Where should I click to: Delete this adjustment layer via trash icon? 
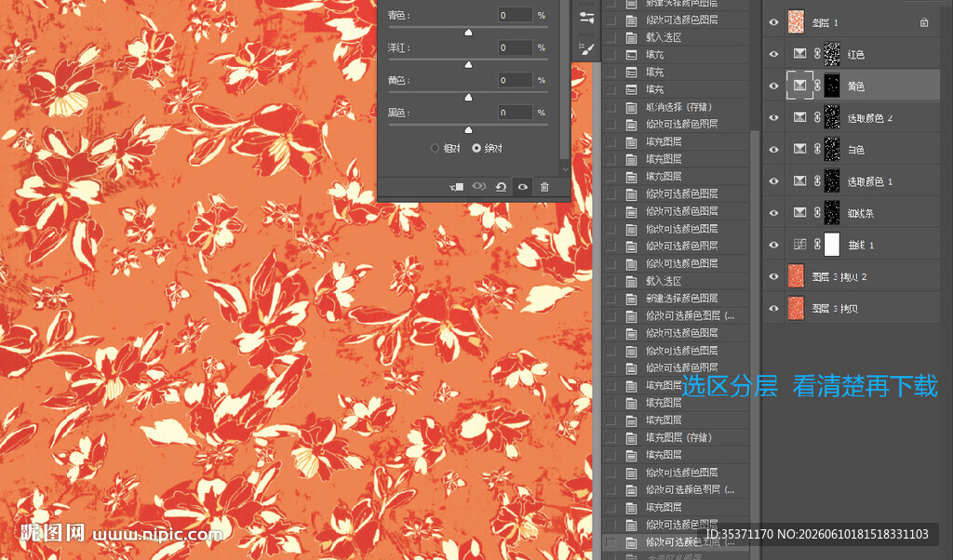coord(544,187)
